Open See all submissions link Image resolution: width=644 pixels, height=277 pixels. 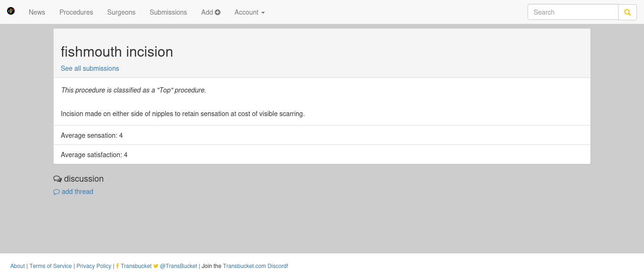[x=90, y=68]
